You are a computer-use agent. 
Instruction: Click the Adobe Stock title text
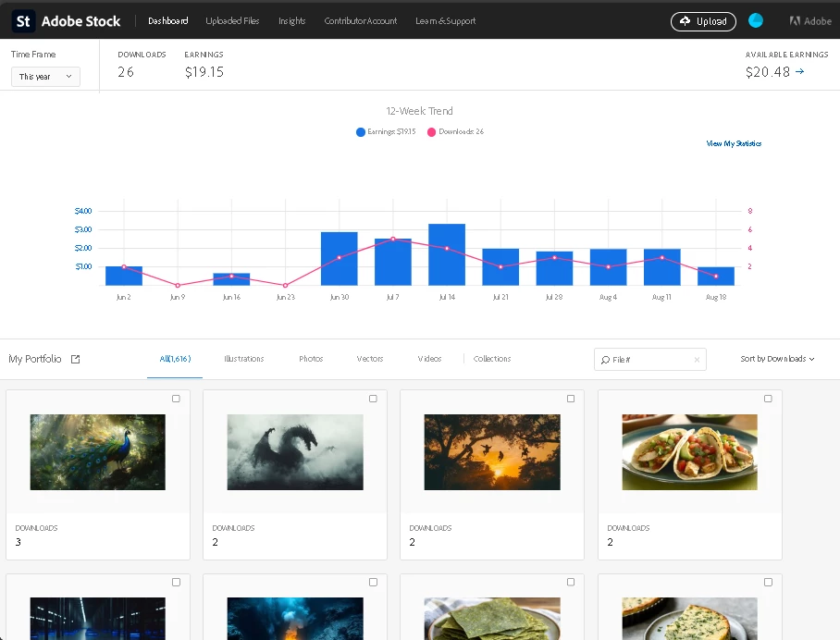(x=80, y=21)
